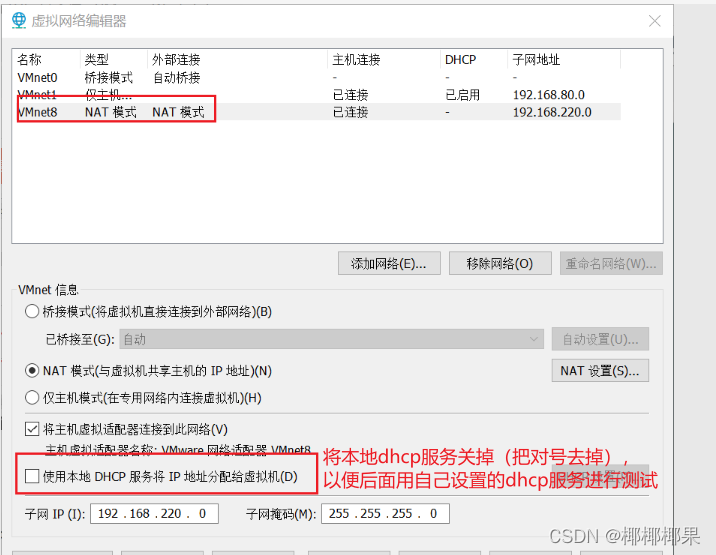Select the VMnet1 network row
716x555 pixels.
point(318,95)
